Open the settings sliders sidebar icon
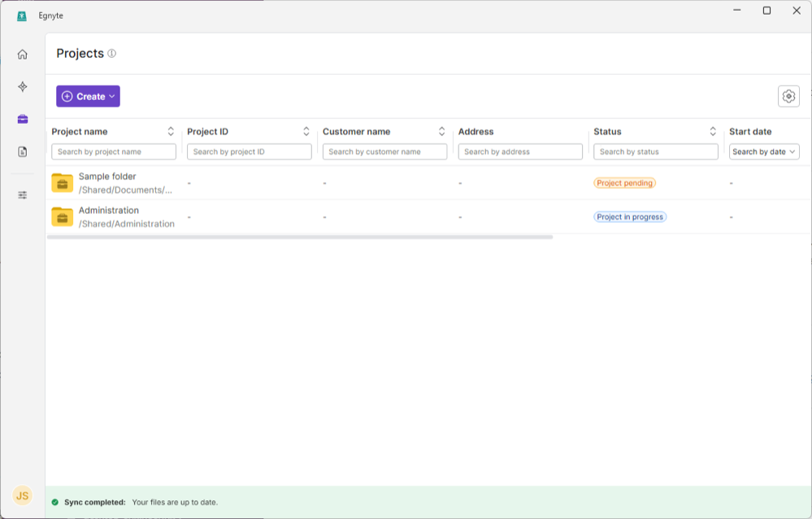The image size is (812, 519). [23, 195]
